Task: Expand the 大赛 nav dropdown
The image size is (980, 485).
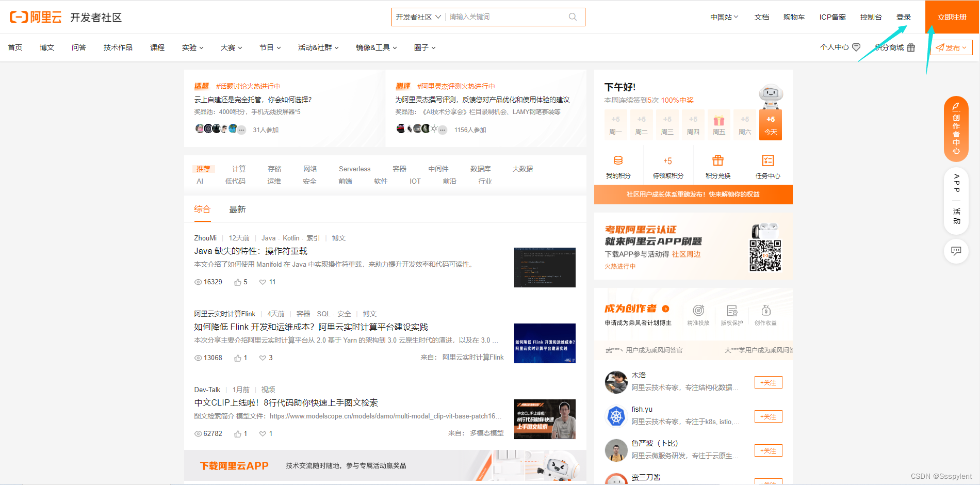Action: pyautogui.click(x=232, y=47)
